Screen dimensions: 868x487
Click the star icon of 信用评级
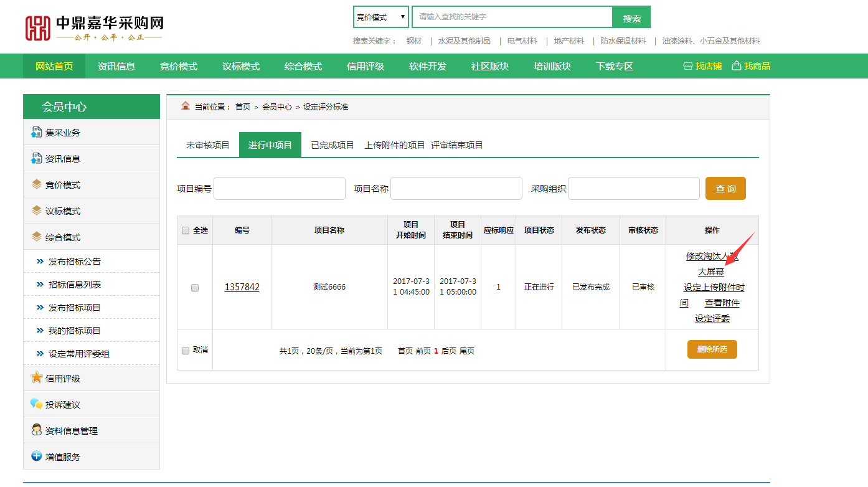pos(37,377)
